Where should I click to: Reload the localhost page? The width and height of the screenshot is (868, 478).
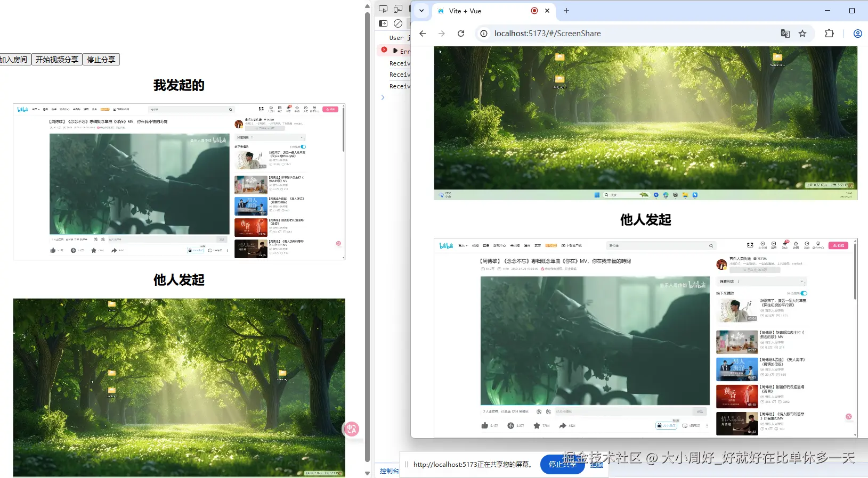pos(461,34)
